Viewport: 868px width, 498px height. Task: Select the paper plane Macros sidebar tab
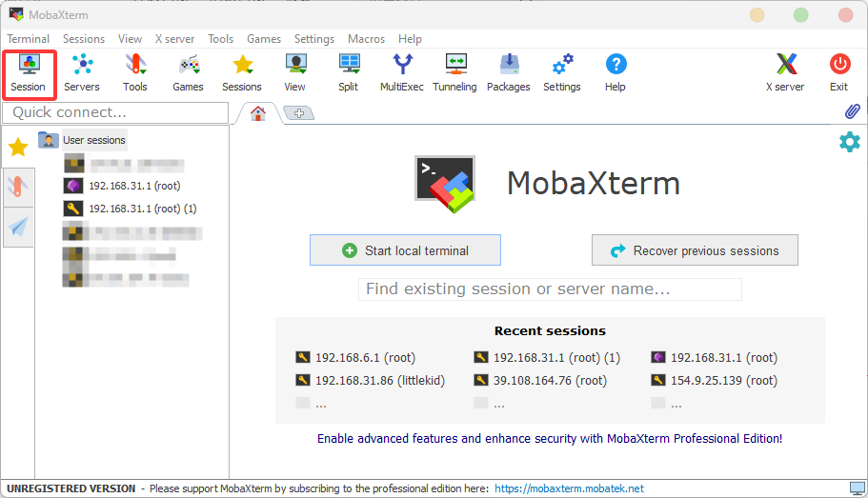[x=18, y=227]
